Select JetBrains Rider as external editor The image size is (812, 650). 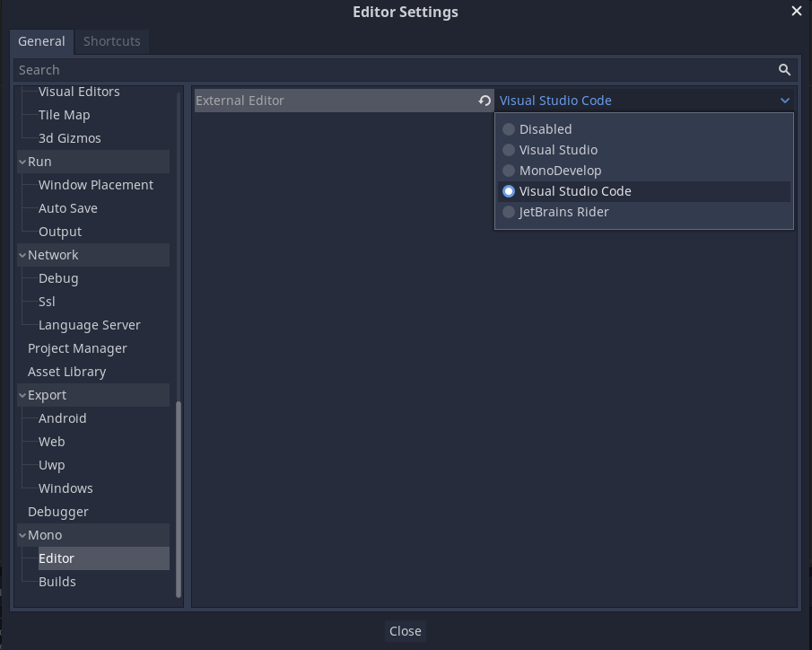[643, 212]
